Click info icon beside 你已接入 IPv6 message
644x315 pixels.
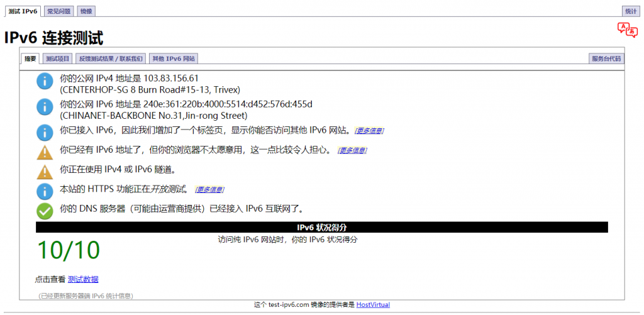(x=45, y=132)
